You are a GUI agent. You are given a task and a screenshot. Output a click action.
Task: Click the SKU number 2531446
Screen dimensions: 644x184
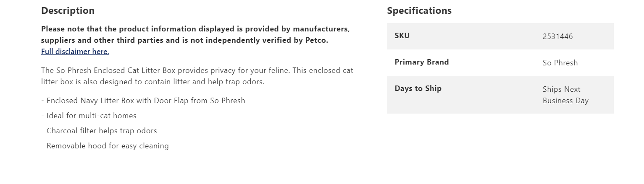point(557,36)
